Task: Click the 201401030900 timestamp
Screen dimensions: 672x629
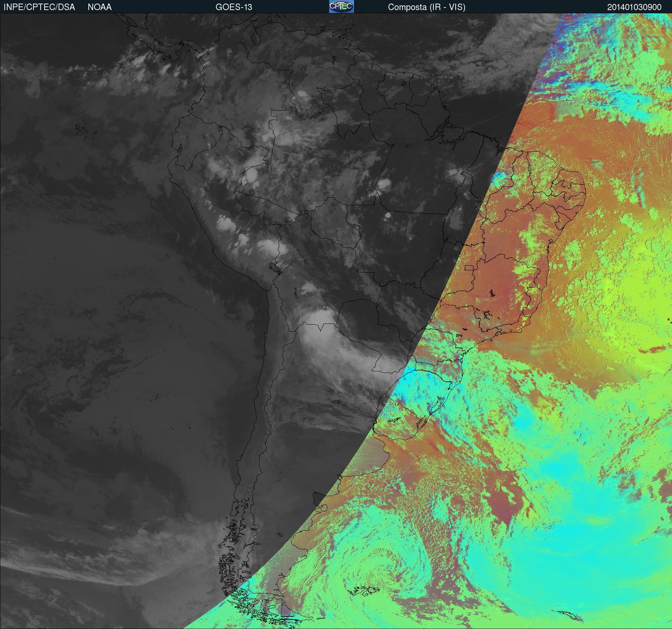Action: coord(634,7)
